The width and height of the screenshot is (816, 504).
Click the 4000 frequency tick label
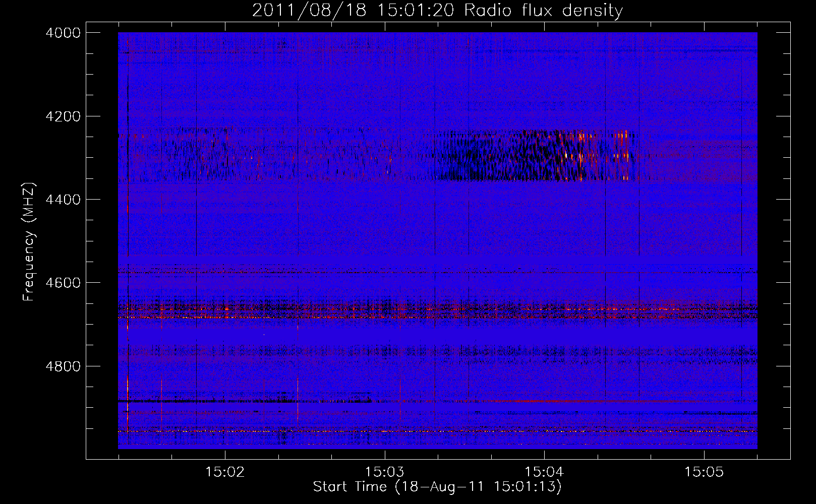pyautogui.click(x=63, y=33)
